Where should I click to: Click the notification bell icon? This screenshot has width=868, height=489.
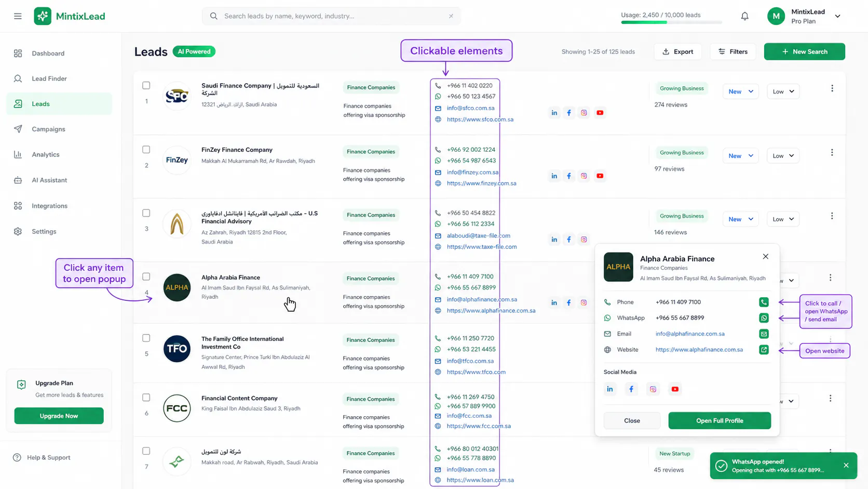(x=744, y=16)
